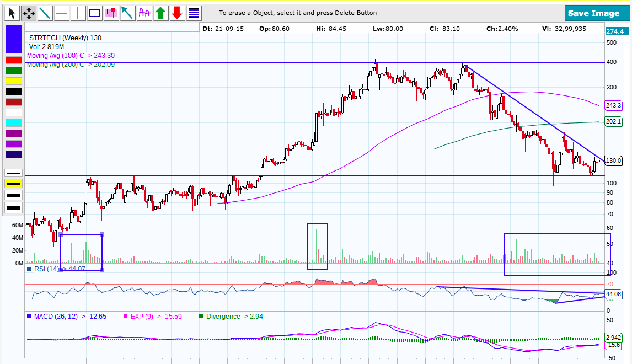Place a green up arrow marker
Viewport: 632px width, 364px height.
(x=160, y=13)
